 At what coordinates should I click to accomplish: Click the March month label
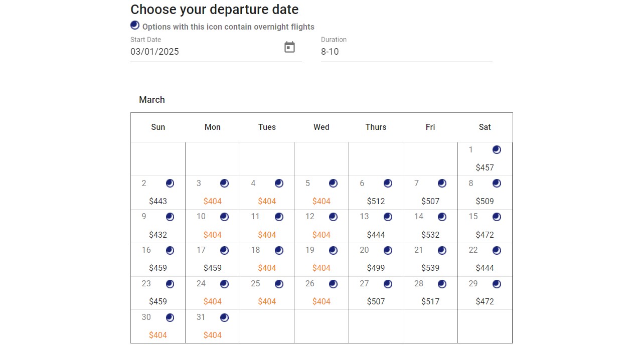(x=152, y=100)
